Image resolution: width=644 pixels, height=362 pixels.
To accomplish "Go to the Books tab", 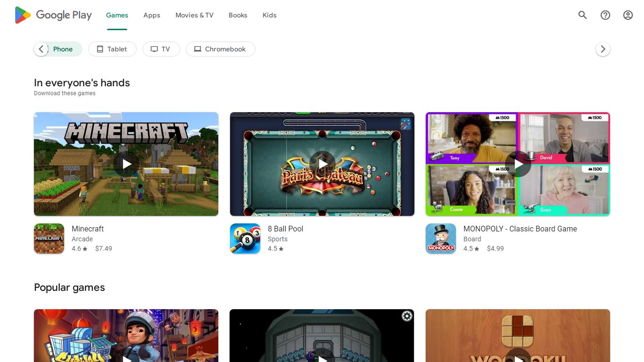I will (238, 15).
